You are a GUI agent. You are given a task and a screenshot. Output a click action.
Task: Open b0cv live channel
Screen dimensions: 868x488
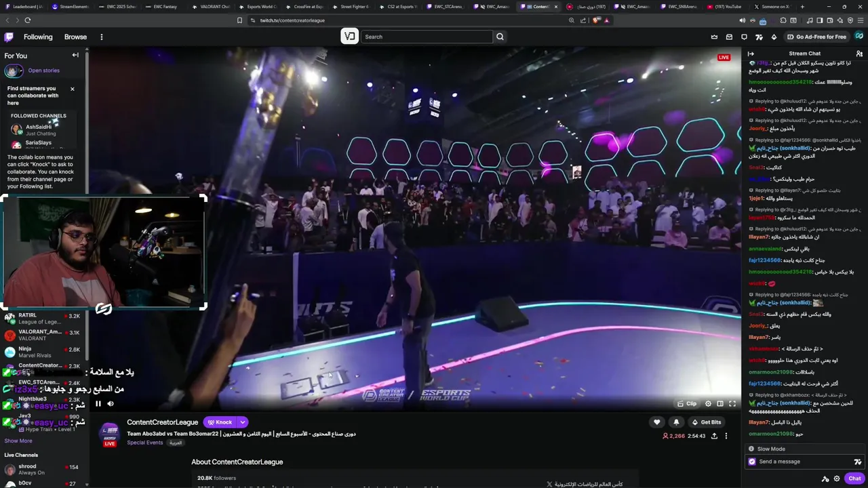click(x=45, y=483)
